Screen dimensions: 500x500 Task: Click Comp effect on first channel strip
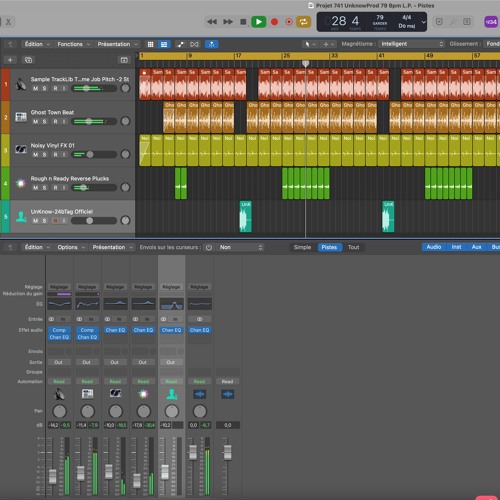coord(59,330)
